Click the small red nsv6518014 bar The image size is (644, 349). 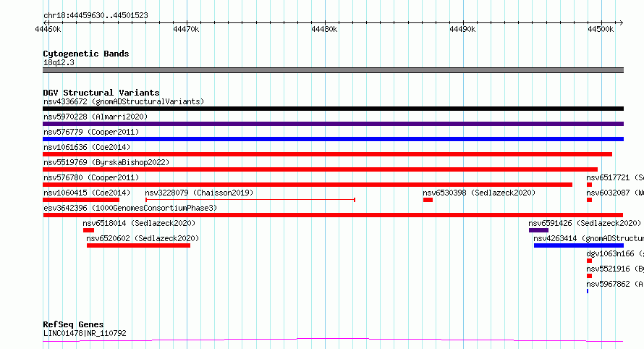coord(88,230)
